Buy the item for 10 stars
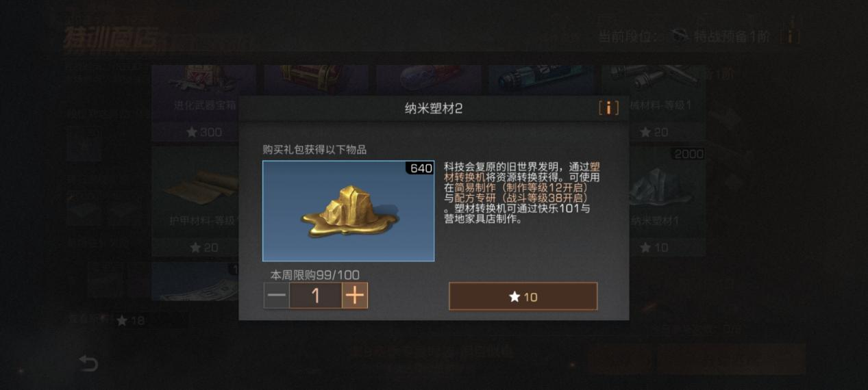Image resolution: width=868 pixels, height=390 pixels. (523, 296)
